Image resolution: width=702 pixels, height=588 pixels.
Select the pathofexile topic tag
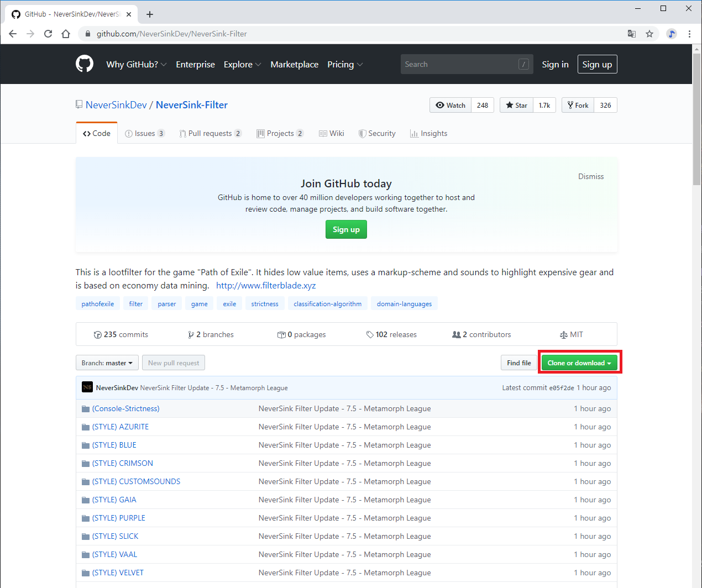tap(98, 304)
